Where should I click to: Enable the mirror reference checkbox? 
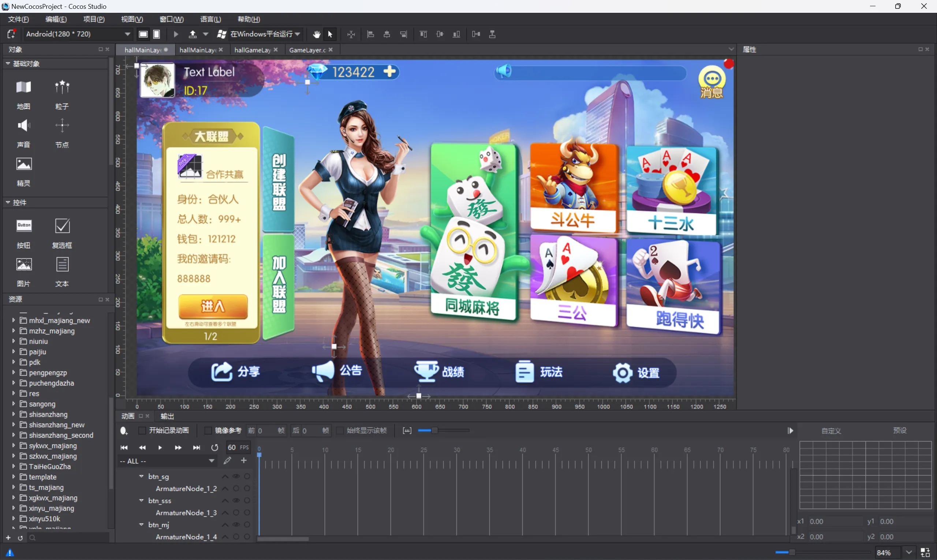[208, 430]
